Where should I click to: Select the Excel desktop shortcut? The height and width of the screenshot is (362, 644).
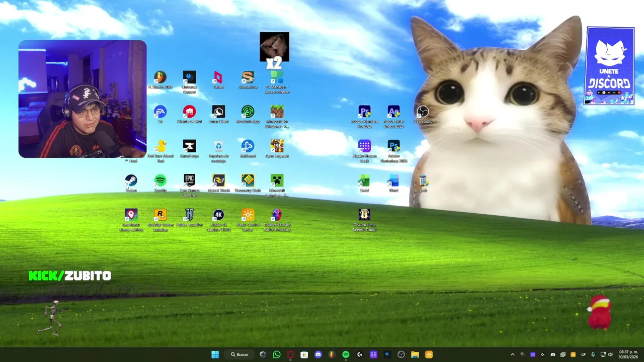coord(364,184)
